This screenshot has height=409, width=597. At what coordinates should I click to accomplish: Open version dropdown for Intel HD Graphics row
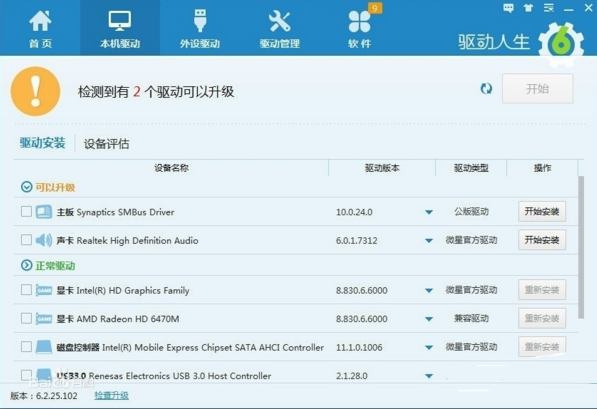(x=429, y=291)
